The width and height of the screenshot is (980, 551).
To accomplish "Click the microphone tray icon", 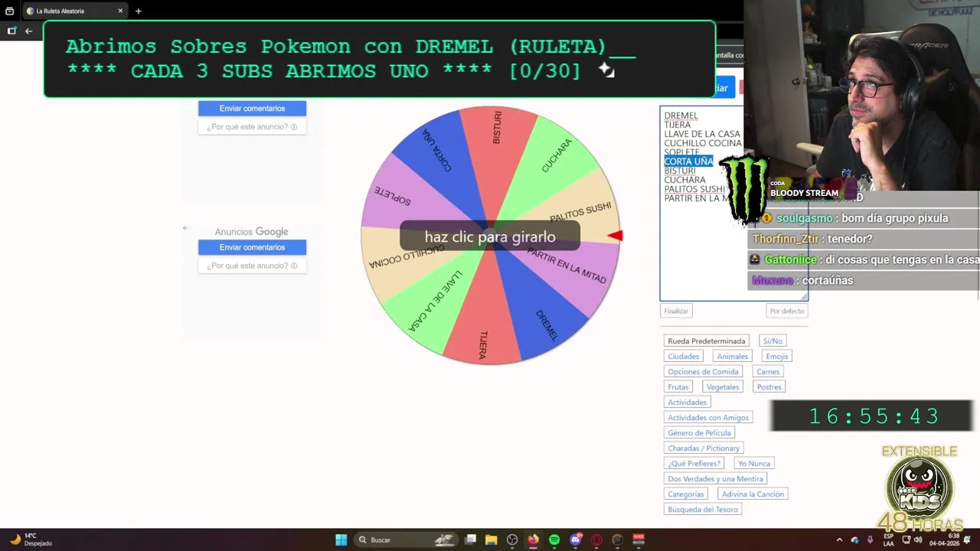I will click(x=870, y=540).
